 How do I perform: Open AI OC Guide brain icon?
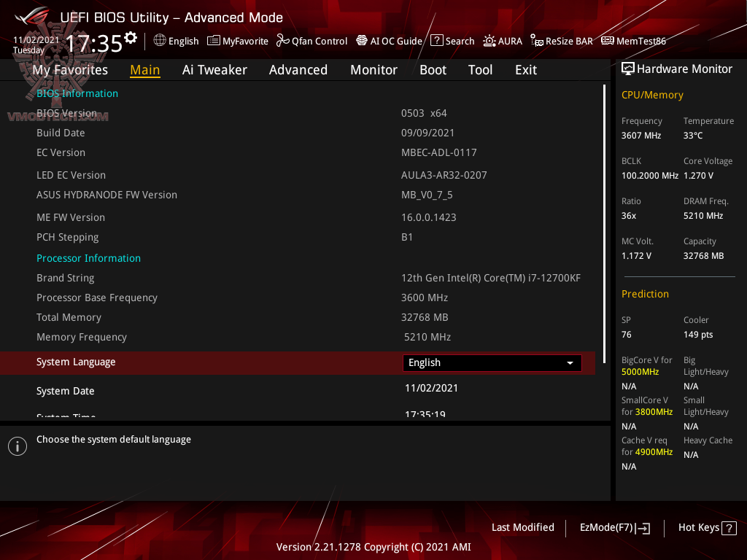(362, 41)
